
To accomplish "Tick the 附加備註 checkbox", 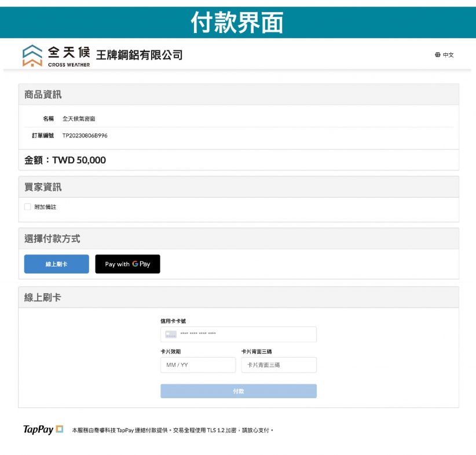I will coord(28,207).
